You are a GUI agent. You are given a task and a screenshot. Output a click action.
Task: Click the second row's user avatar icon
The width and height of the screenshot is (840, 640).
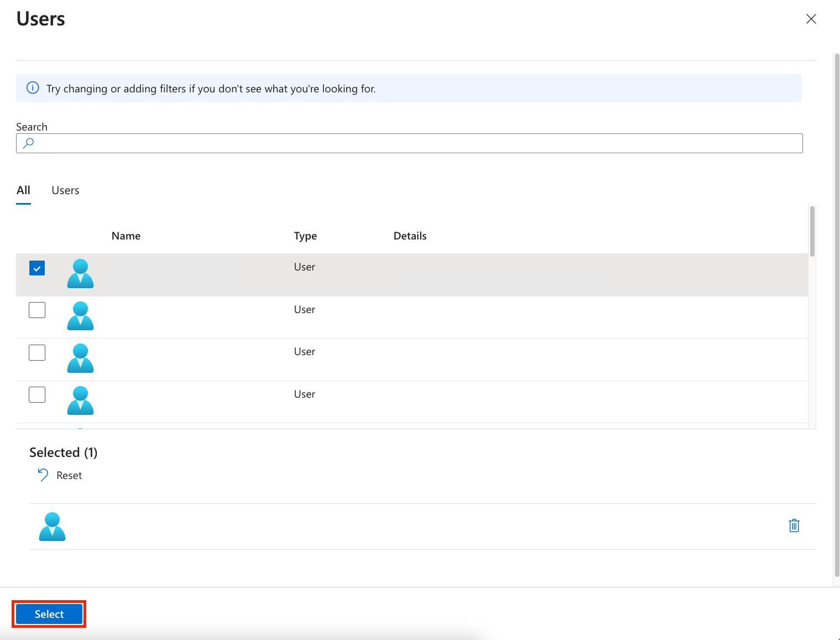point(80,316)
